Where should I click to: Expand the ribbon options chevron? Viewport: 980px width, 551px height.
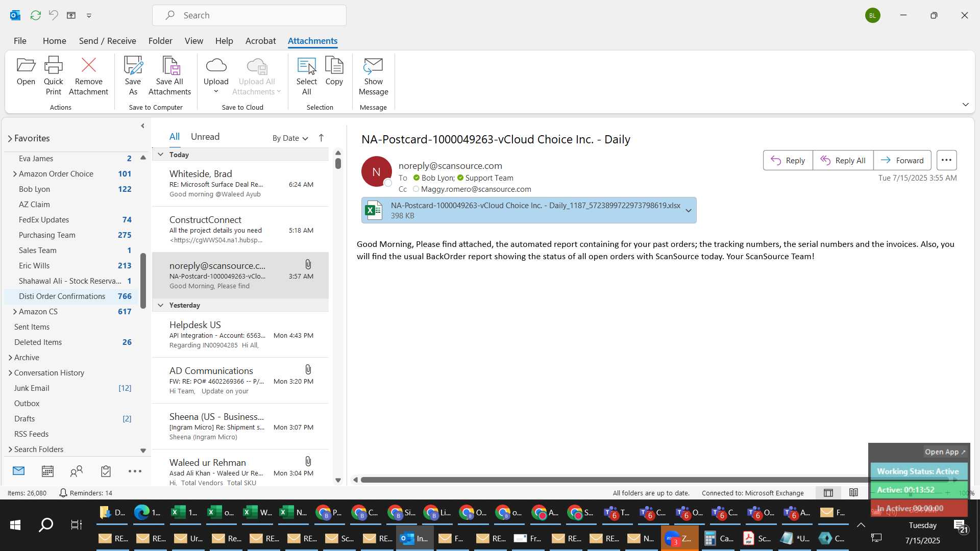point(965,104)
